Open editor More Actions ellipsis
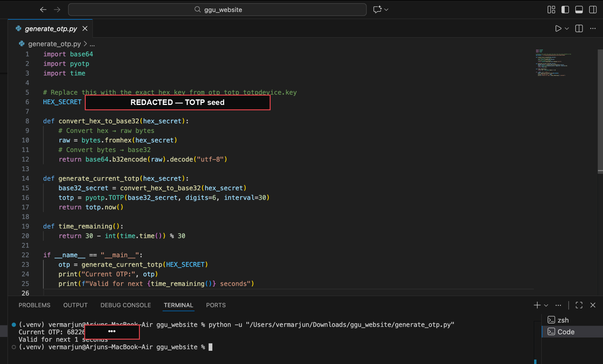The image size is (603, 364). pos(593,28)
